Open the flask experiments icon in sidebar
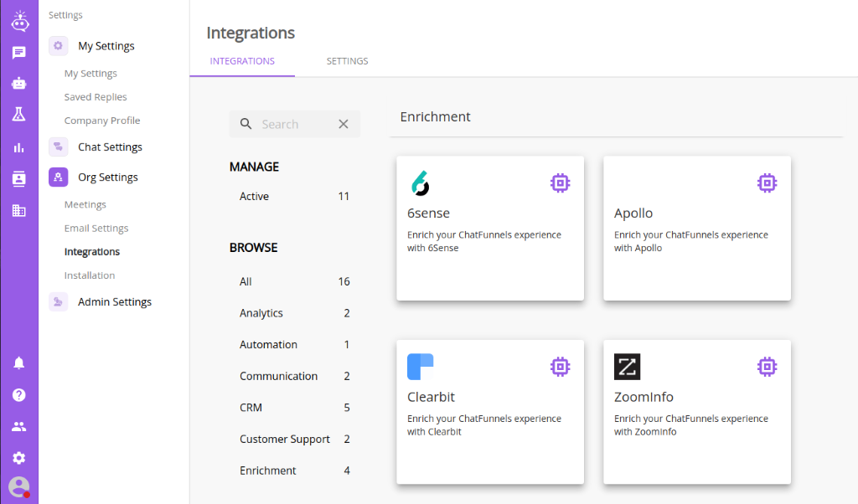This screenshot has width=858, height=504. tap(19, 114)
